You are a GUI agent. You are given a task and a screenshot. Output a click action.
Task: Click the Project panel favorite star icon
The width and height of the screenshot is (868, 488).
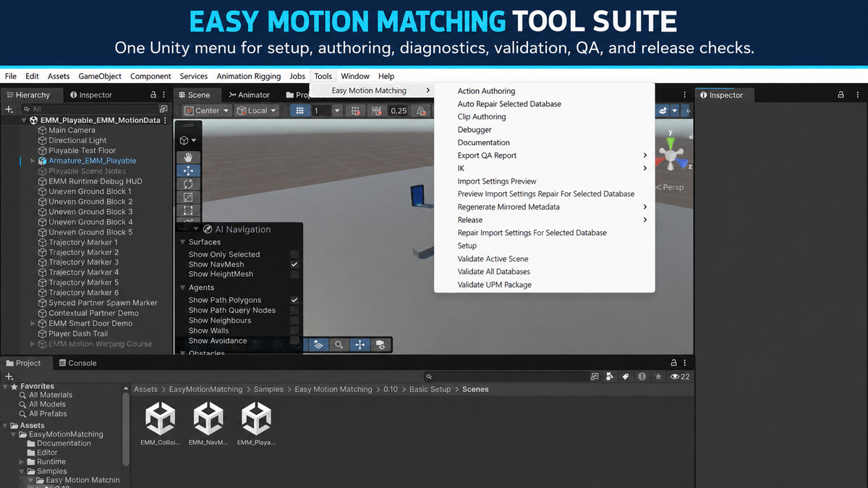[x=658, y=377]
